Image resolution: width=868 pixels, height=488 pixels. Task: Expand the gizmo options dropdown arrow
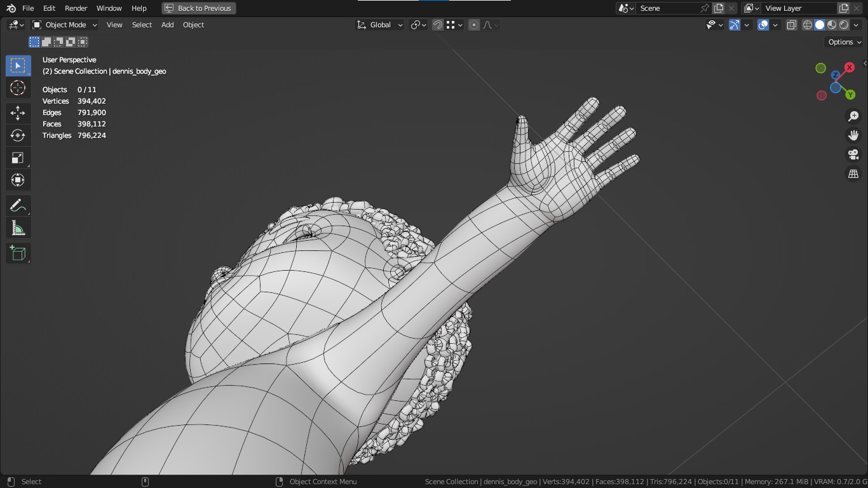point(747,25)
